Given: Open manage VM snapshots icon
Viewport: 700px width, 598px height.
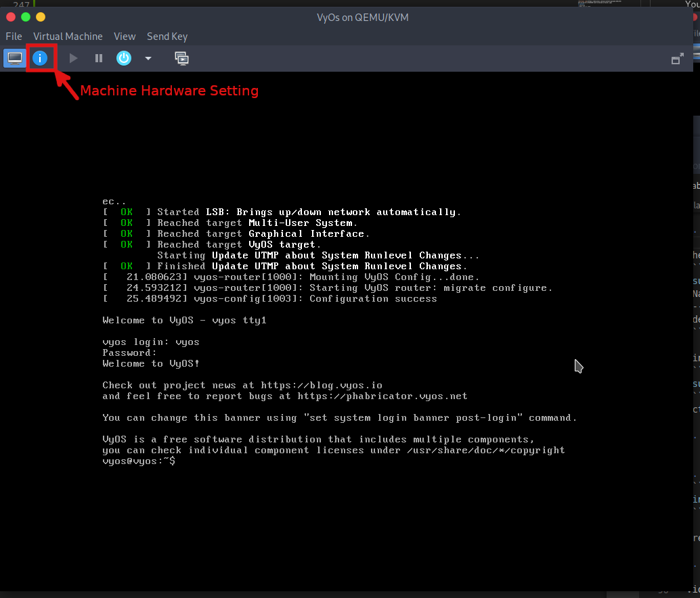Looking at the screenshot, I should tap(181, 58).
